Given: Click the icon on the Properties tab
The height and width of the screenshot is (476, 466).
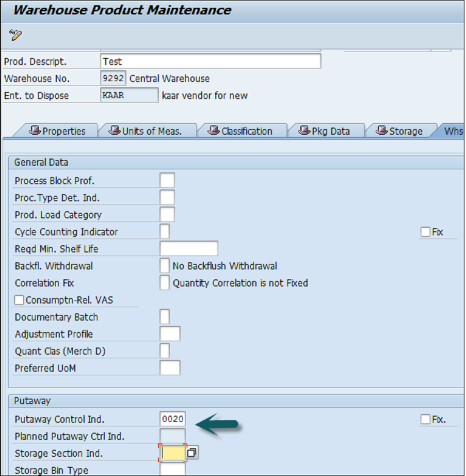Looking at the screenshot, I should click(34, 131).
